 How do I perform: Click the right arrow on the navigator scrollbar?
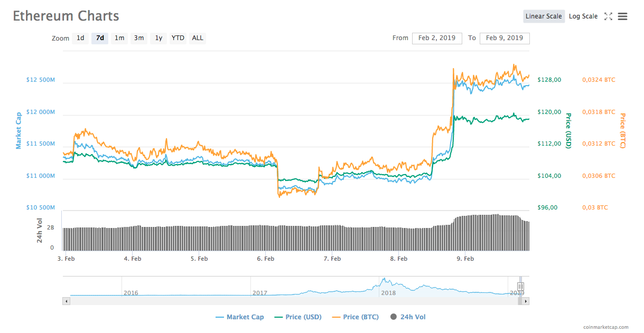[x=526, y=301]
